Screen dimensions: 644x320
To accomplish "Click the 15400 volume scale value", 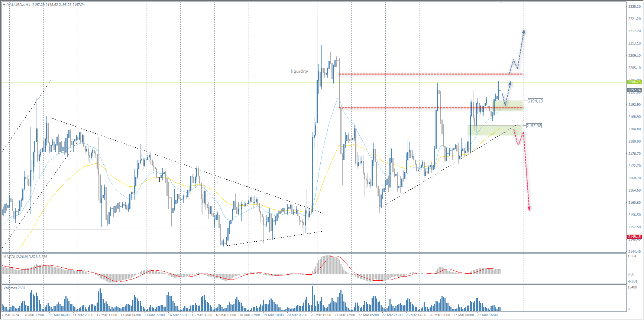I will 632,287.
